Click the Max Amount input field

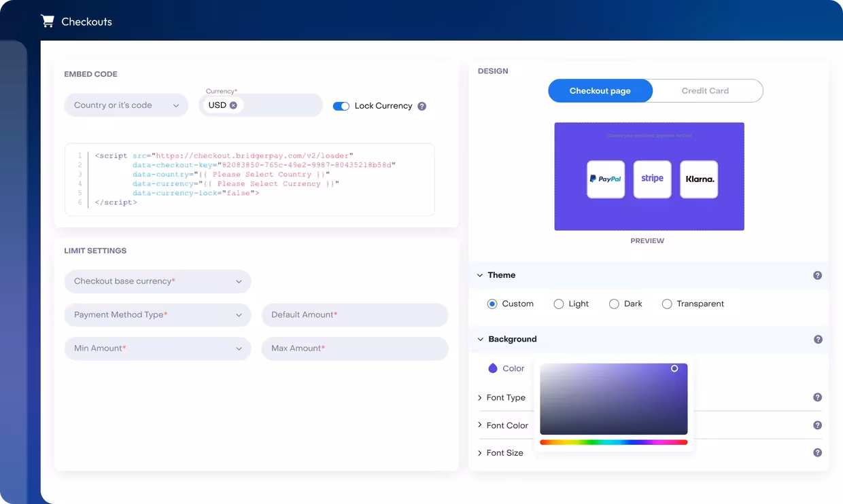click(x=355, y=348)
